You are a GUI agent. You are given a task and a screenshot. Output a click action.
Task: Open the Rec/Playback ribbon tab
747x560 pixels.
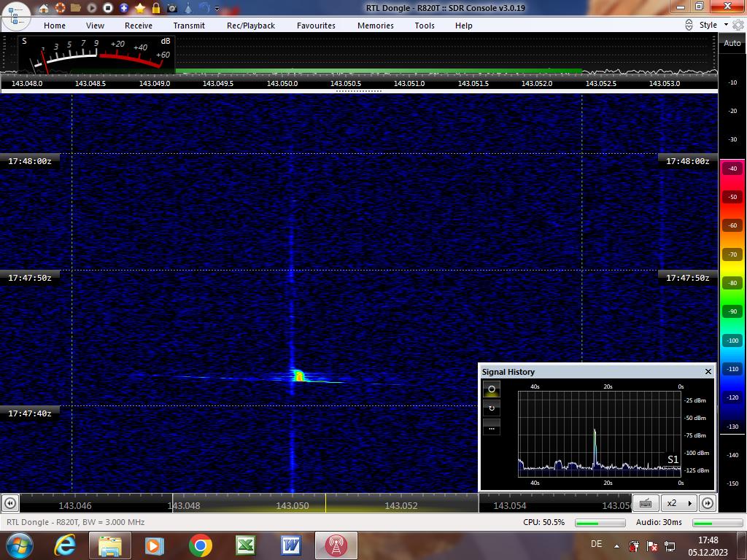(x=251, y=26)
